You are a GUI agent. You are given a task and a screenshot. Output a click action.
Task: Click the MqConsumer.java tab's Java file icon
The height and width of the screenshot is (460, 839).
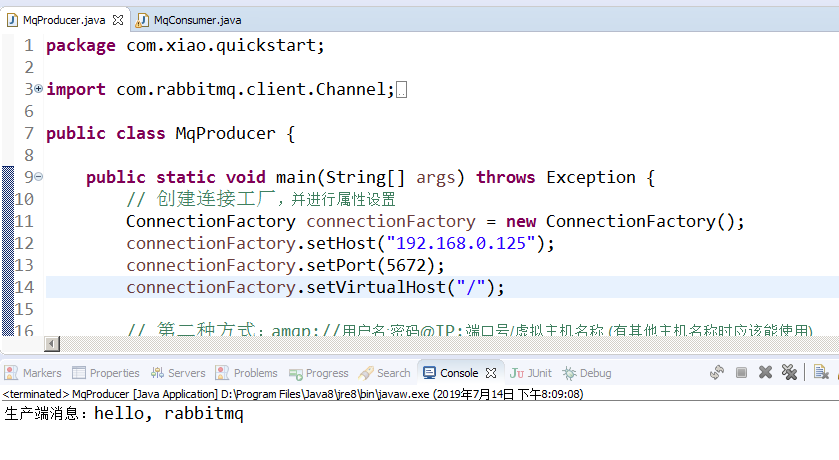pyautogui.click(x=142, y=20)
